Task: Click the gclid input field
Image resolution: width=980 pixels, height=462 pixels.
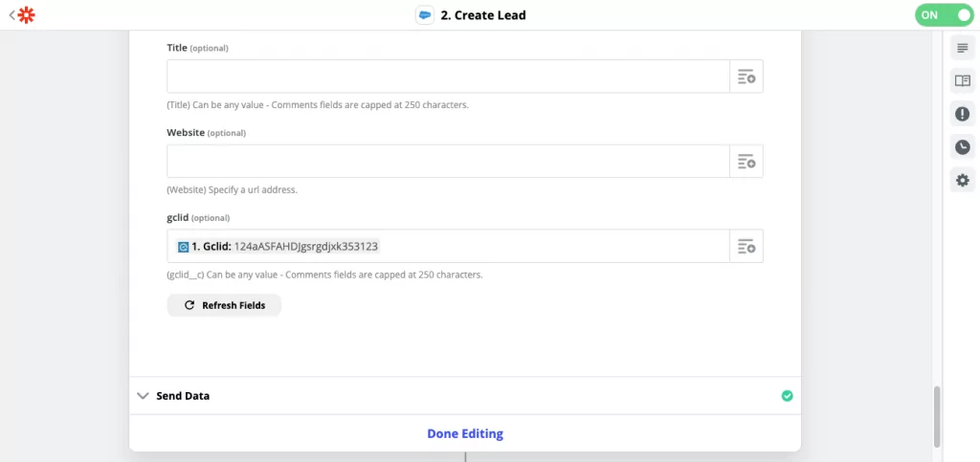Action: pos(448,247)
